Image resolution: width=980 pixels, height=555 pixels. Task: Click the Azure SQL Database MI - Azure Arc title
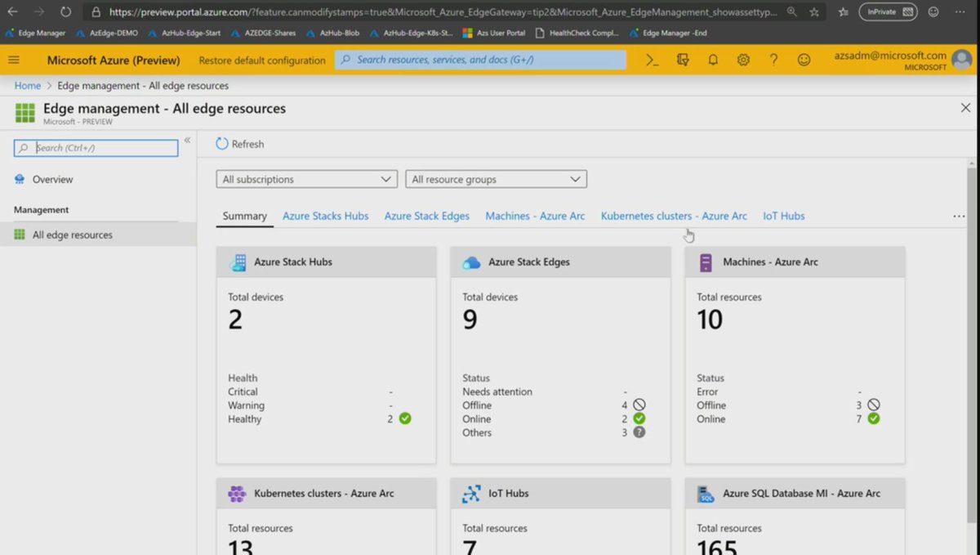coord(801,494)
